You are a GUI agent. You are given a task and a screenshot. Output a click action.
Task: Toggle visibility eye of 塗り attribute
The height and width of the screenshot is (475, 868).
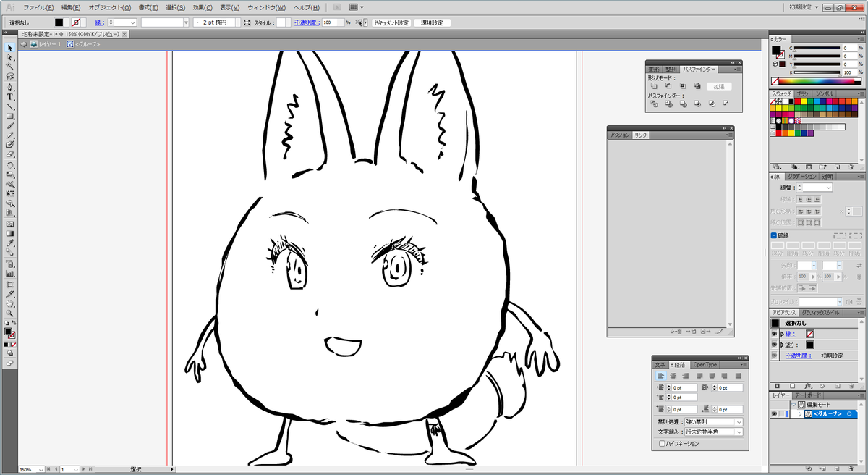(774, 345)
